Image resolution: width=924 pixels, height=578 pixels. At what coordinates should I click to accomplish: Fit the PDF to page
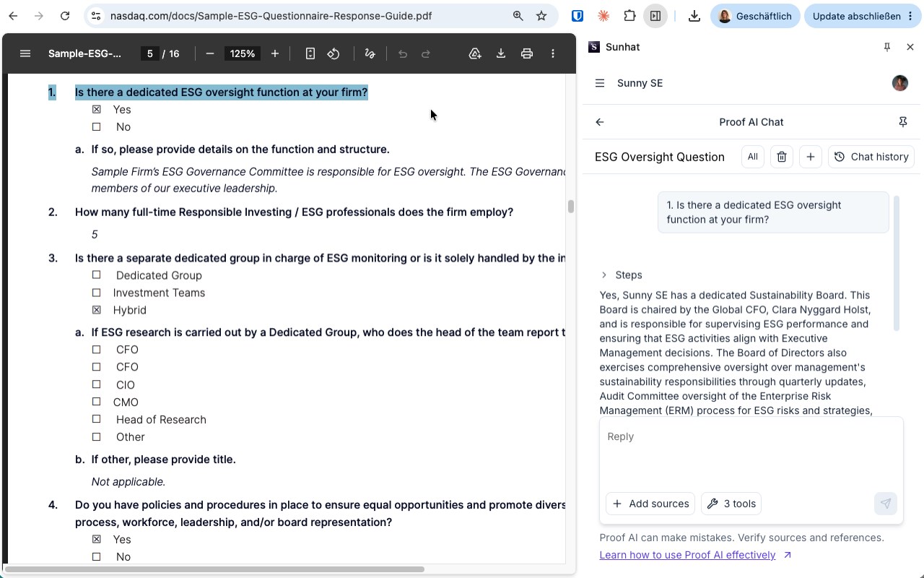310,53
